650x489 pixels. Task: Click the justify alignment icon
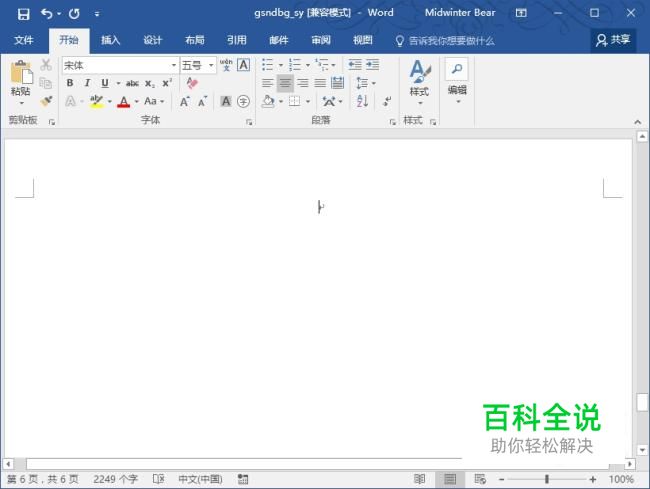pos(320,83)
